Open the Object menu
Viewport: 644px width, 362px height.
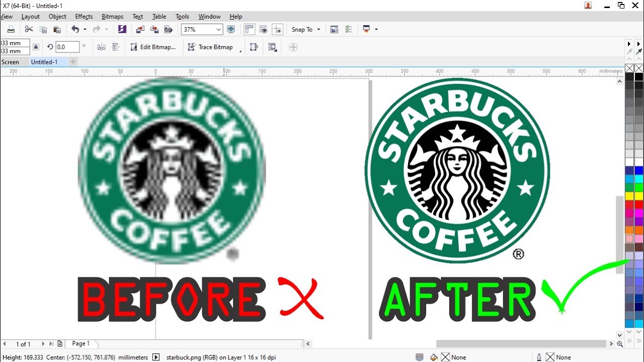click(x=57, y=17)
